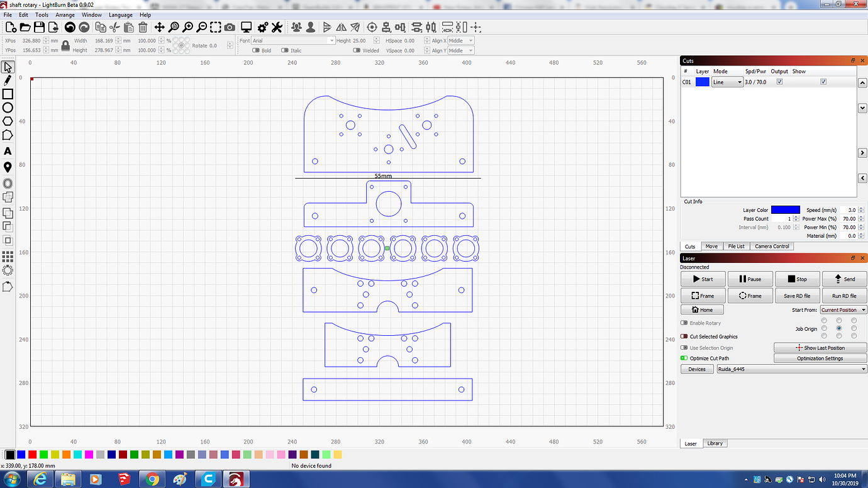Click the Save RD file button
This screenshot has width=868, height=488.
point(797,296)
